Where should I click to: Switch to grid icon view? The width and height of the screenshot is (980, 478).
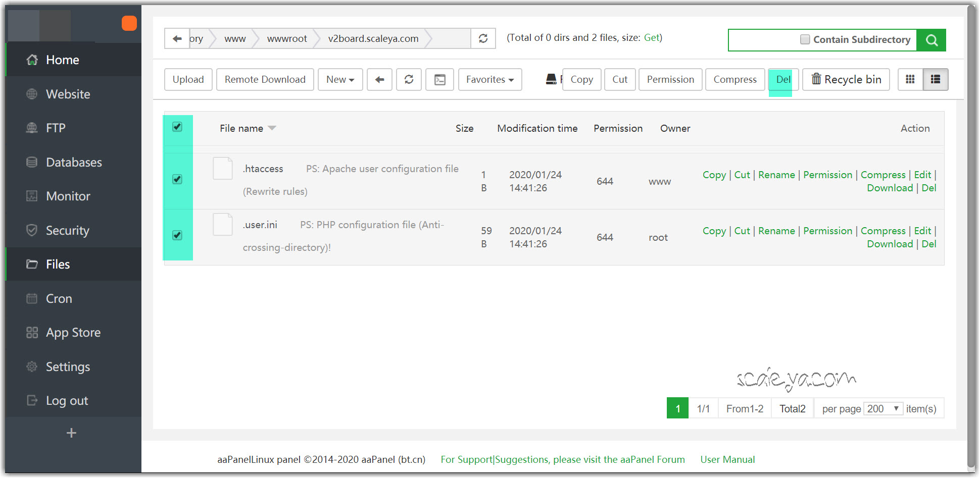[x=910, y=80]
